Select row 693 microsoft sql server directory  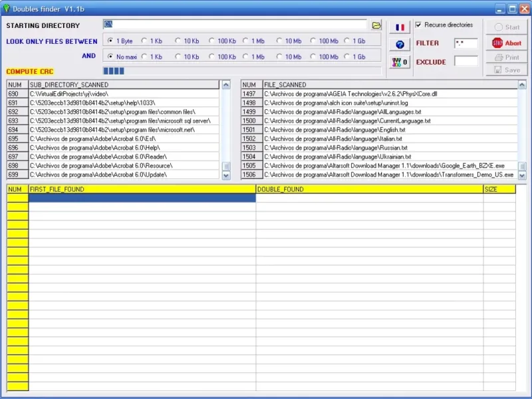click(x=113, y=120)
